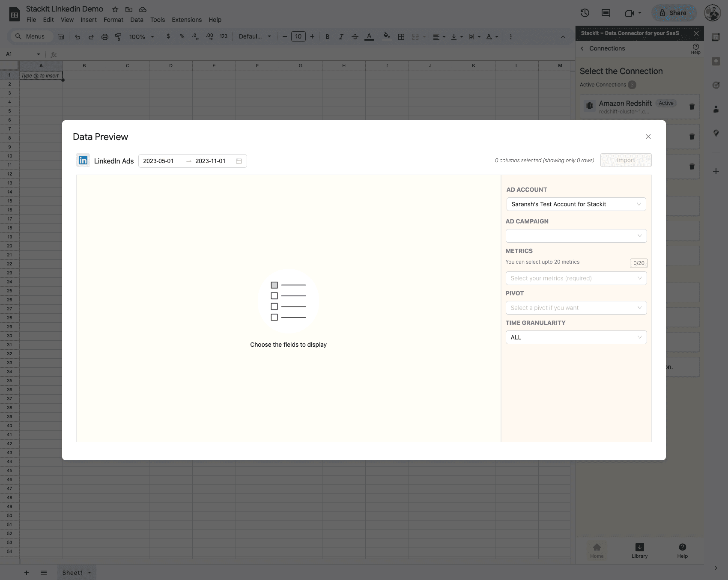Click the Share button
The image size is (728, 580).
[x=673, y=13]
